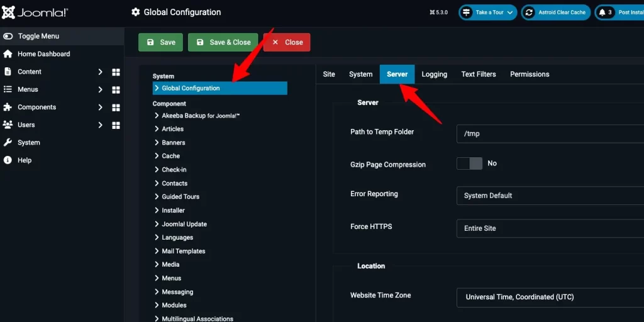
Task: Click the System wrench icon
Action: [x=8, y=143]
